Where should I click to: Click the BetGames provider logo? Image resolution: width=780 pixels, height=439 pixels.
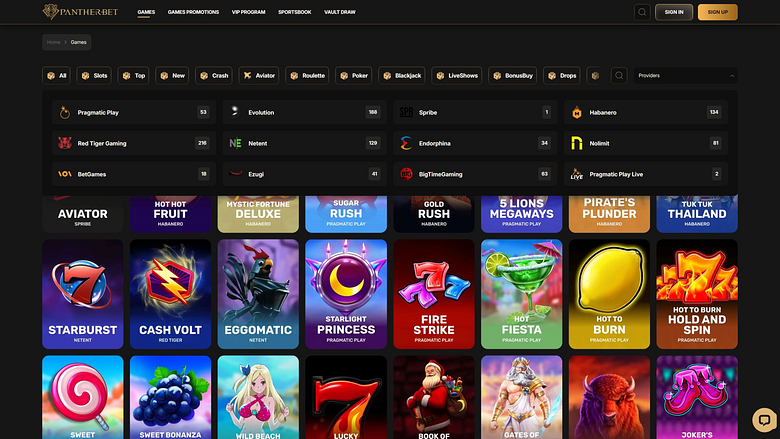pyautogui.click(x=65, y=174)
